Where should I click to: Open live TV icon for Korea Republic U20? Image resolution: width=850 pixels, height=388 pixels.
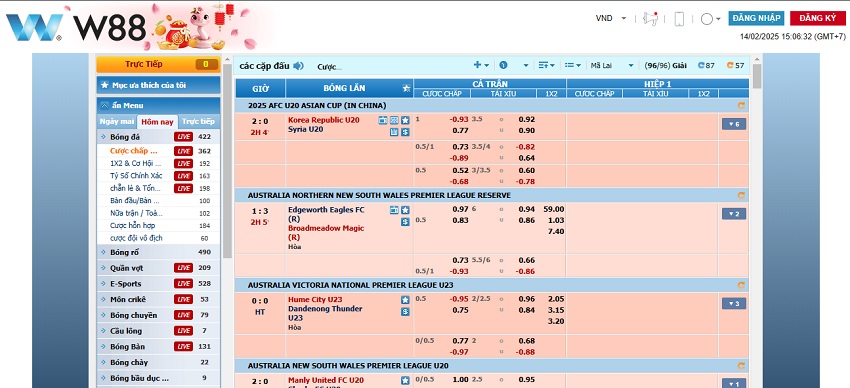click(x=383, y=120)
